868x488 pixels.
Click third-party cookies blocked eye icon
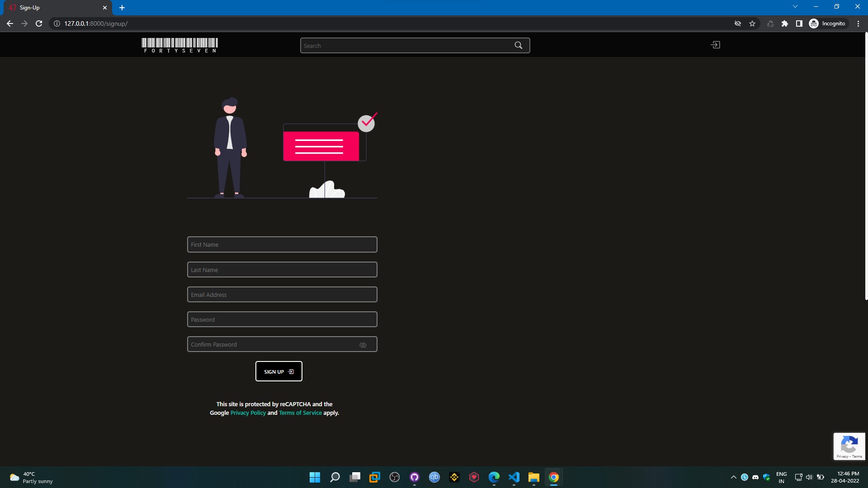coord(737,23)
